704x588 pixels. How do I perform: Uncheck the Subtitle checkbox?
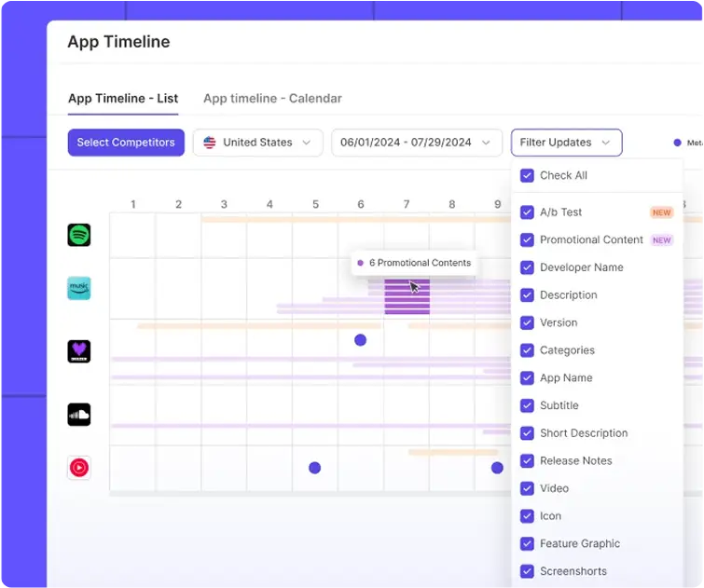pyautogui.click(x=527, y=405)
